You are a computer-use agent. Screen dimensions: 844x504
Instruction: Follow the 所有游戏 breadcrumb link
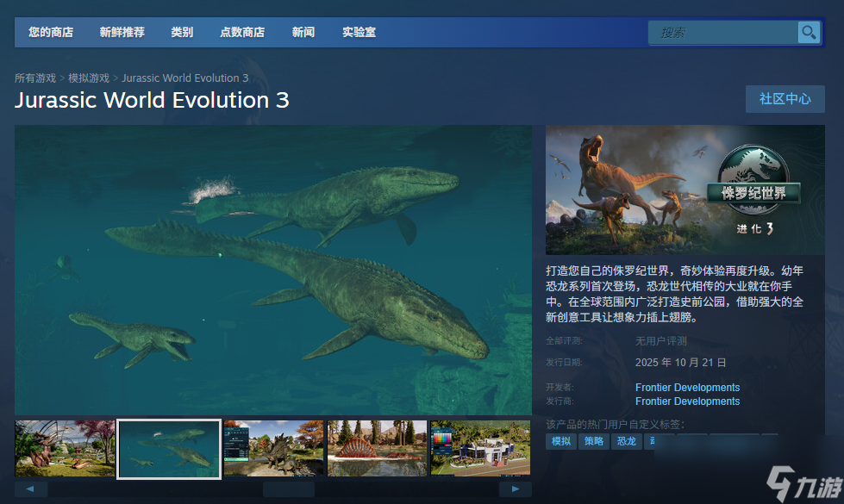(35, 78)
